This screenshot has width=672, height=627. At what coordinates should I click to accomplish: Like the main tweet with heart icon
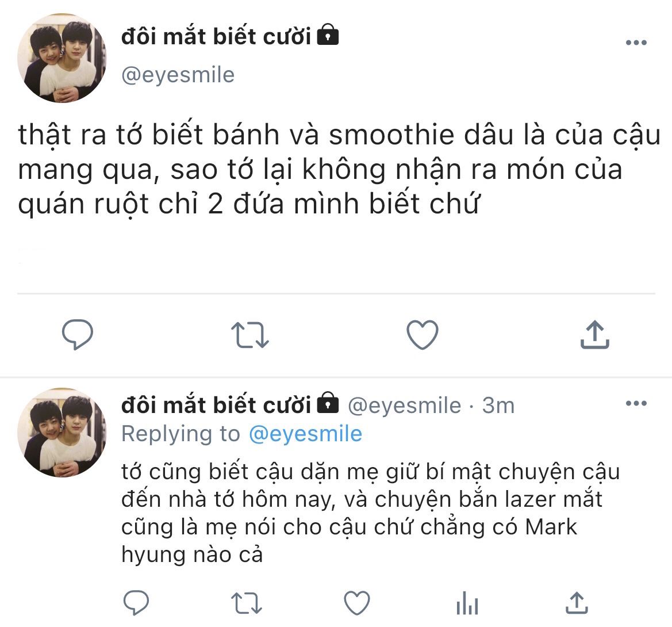tap(423, 335)
